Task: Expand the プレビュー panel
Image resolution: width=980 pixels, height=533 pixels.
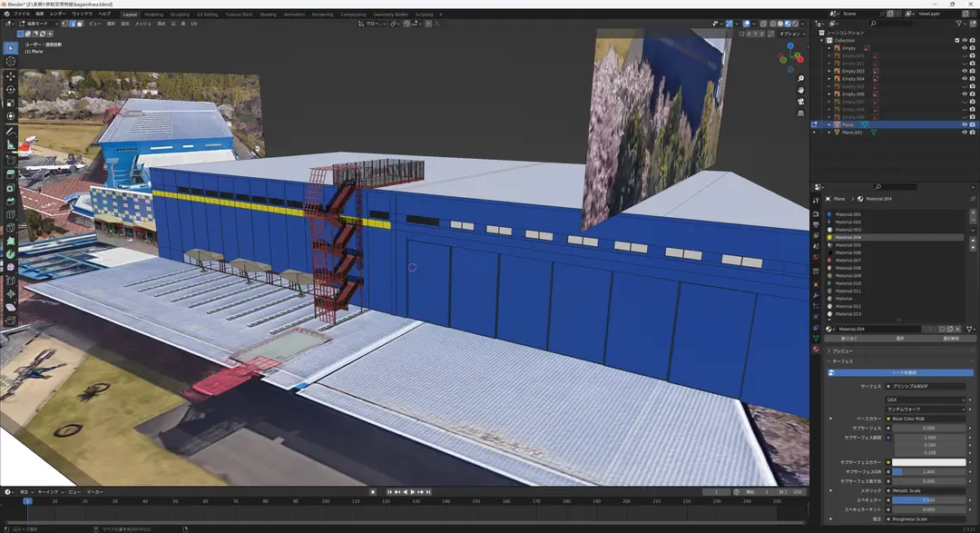Action: [842, 351]
